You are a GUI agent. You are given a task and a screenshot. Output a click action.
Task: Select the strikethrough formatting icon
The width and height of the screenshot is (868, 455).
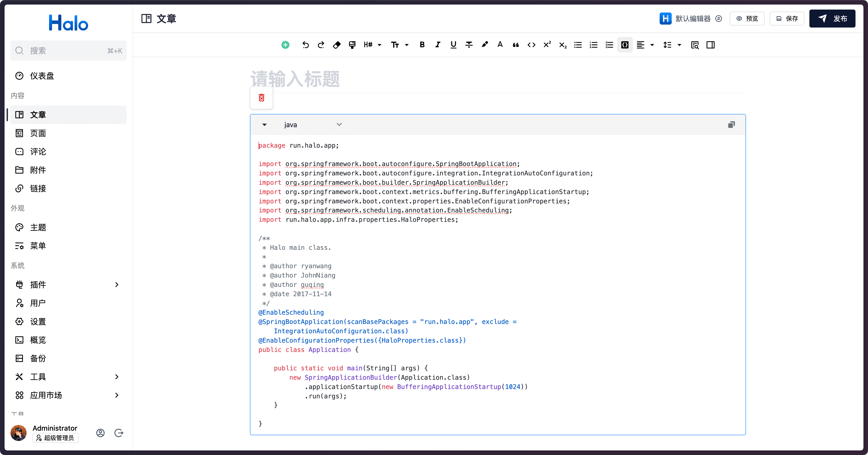(x=469, y=45)
